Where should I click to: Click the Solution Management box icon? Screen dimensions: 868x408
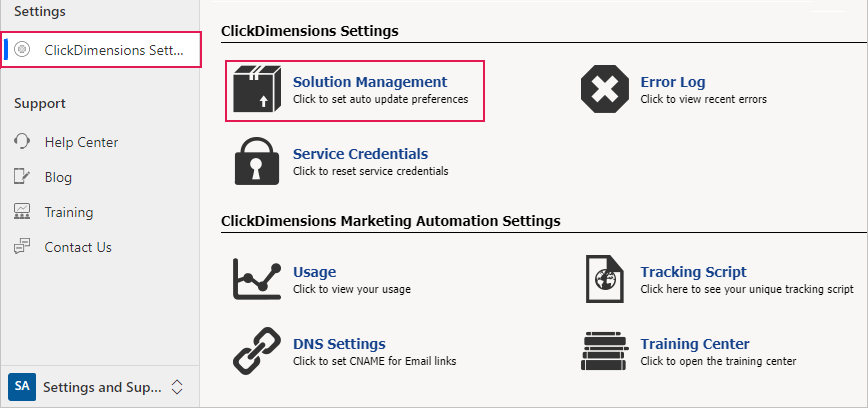257,89
